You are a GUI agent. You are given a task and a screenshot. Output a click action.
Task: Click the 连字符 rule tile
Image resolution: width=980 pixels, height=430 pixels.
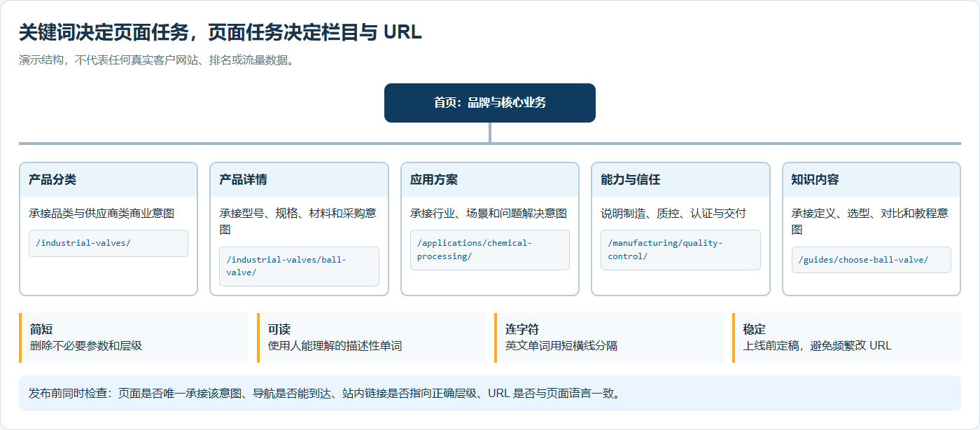(609, 338)
